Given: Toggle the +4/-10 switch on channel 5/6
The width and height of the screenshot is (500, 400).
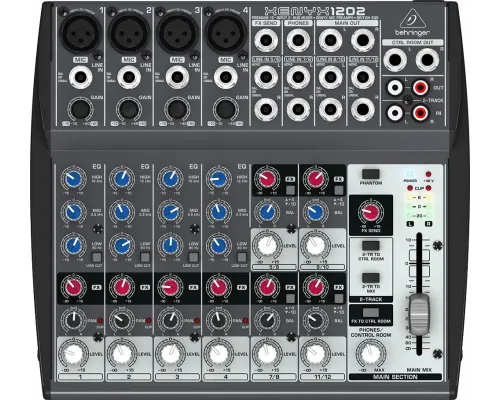Looking at the screenshot, I should [x=290, y=190].
